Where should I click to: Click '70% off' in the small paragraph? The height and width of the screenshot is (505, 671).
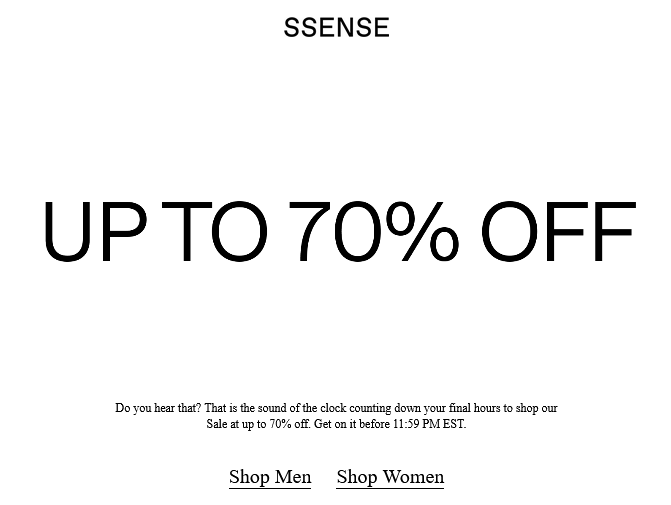tap(290, 424)
